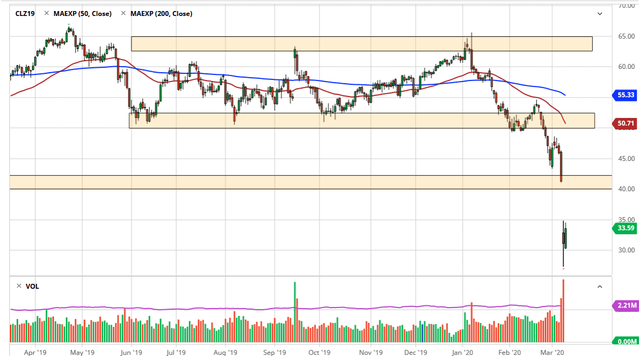
Task: Click the Oct '19 date axis label
Action: 319,352
